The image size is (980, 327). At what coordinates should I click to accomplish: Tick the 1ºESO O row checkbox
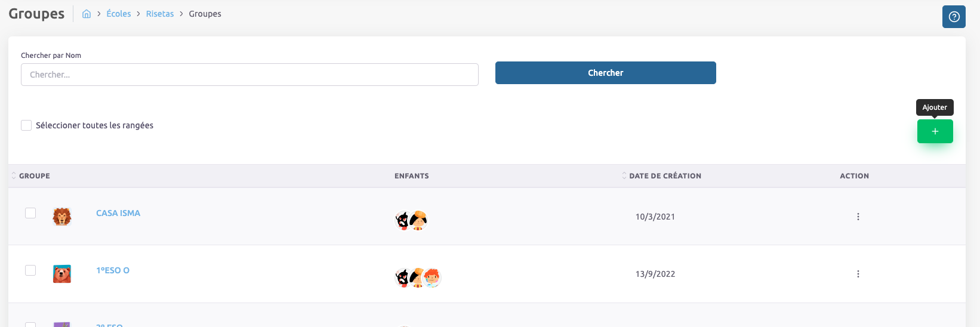click(x=30, y=270)
